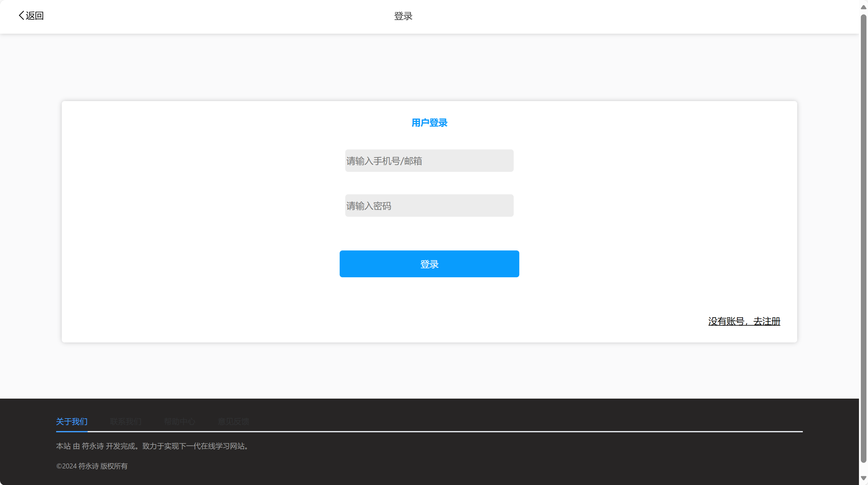This screenshot has width=868, height=485.
Task: Click the blue underline beneath 关于我们
Action: pyautogui.click(x=71, y=431)
